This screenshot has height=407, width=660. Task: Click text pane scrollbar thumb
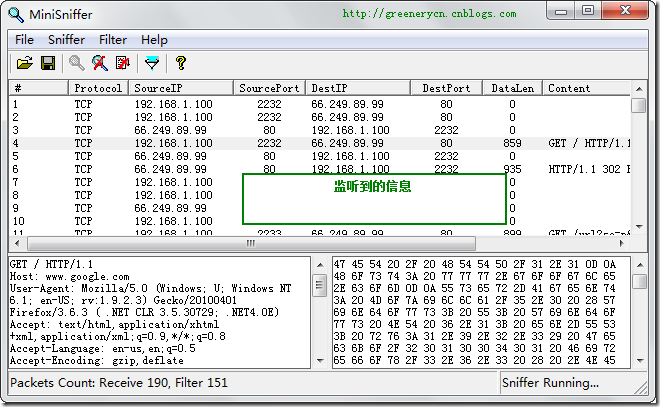pyautogui.click(x=319, y=285)
